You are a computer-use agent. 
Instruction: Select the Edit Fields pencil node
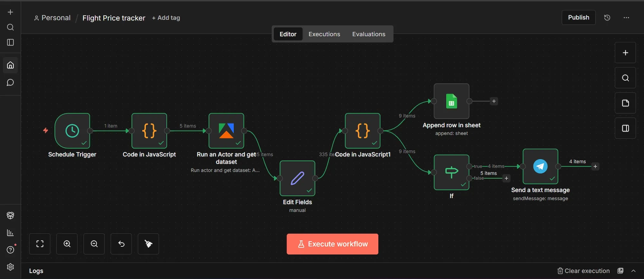coord(297,178)
